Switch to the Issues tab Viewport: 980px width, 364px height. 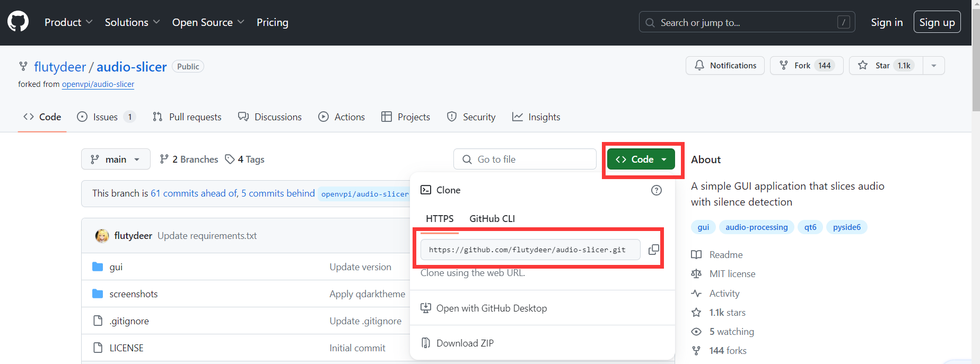pos(106,117)
